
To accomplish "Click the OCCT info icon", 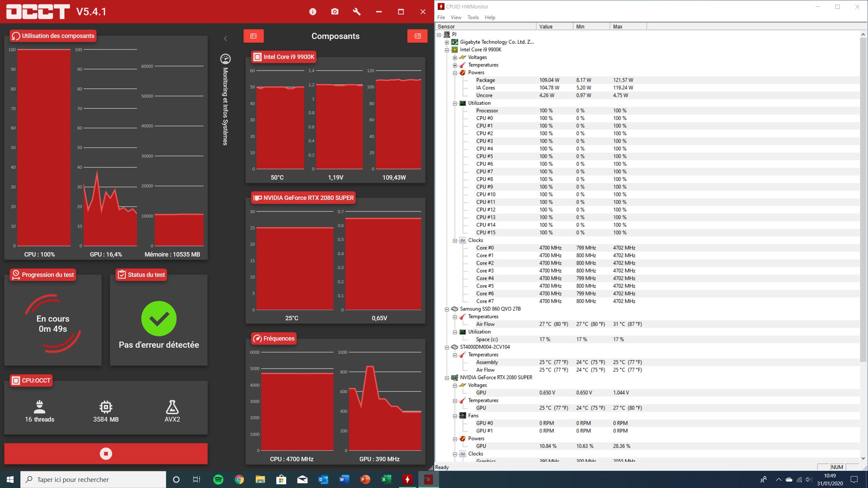I will pos(313,12).
